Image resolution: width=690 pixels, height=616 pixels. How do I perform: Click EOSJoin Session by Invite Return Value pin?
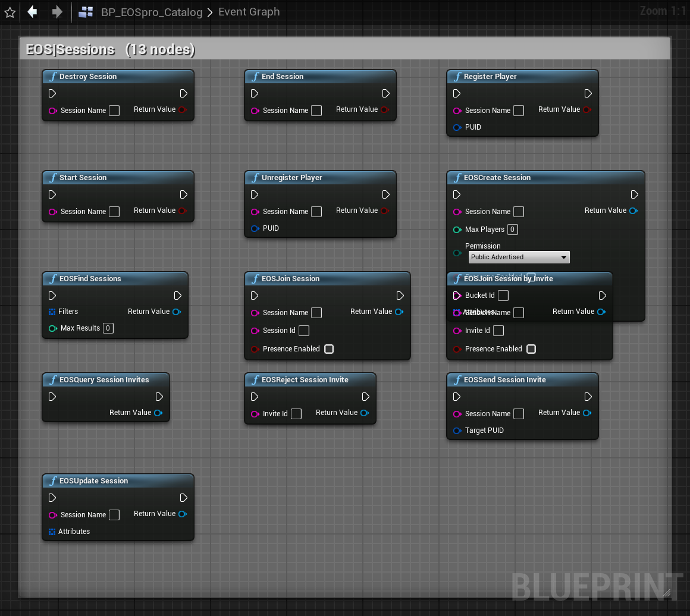coord(601,312)
